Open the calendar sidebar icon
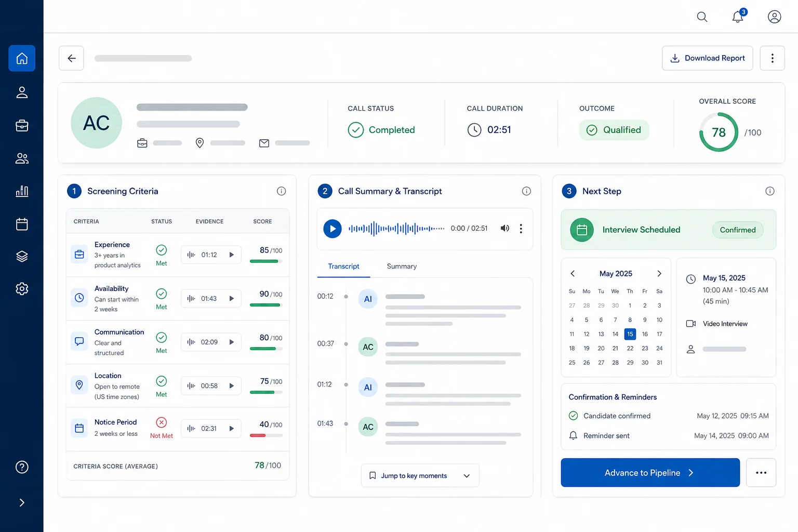 pyautogui.click(x=22, y=224)
